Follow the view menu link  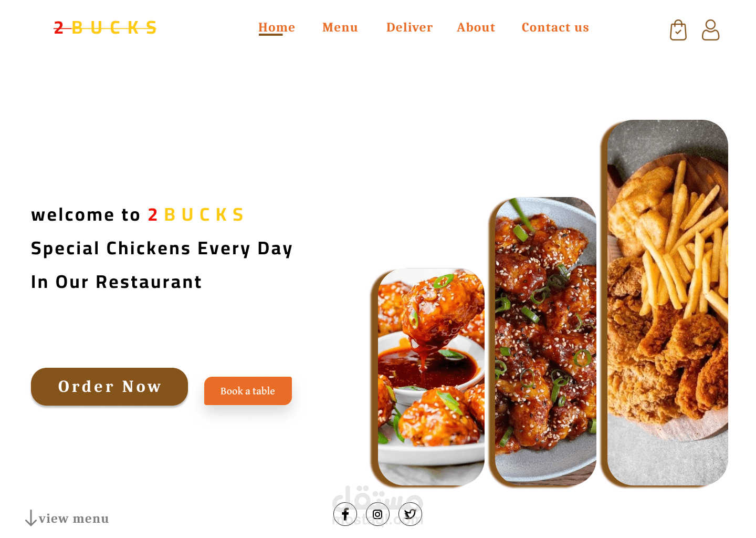73,519
